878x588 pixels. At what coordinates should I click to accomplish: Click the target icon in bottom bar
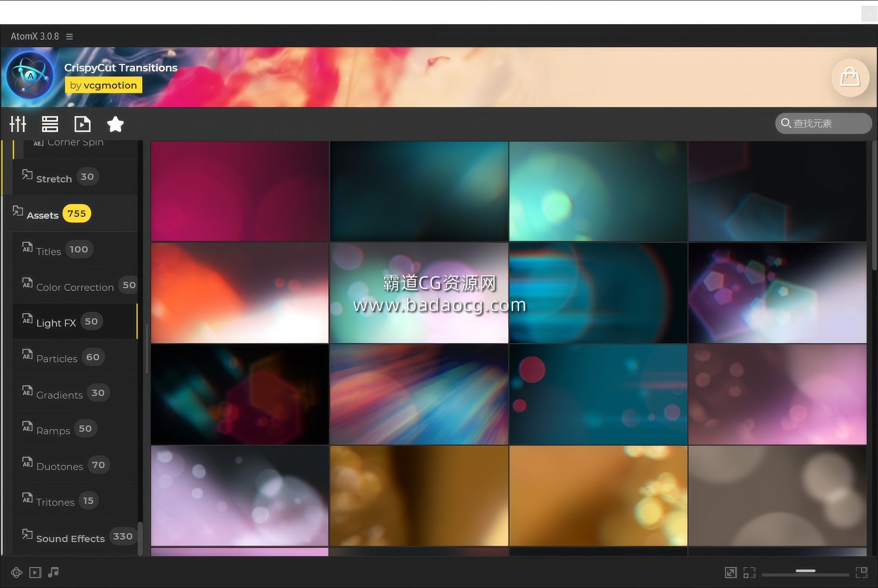point(16,572)
